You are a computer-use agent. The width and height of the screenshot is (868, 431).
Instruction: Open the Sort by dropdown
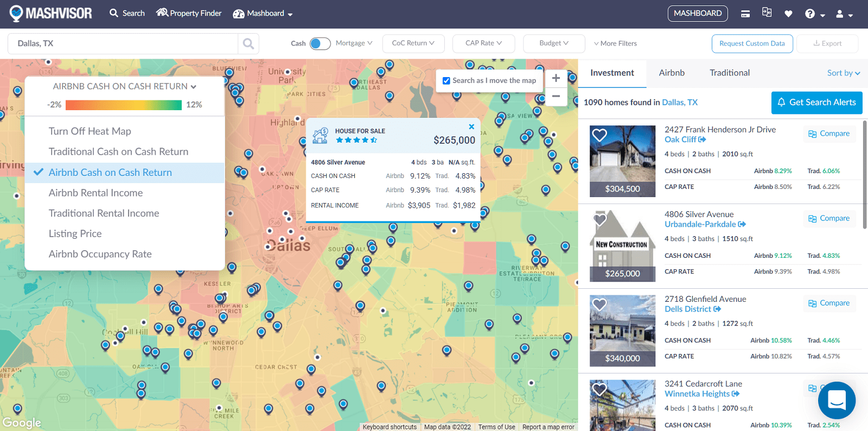click(x=844, y=73)
